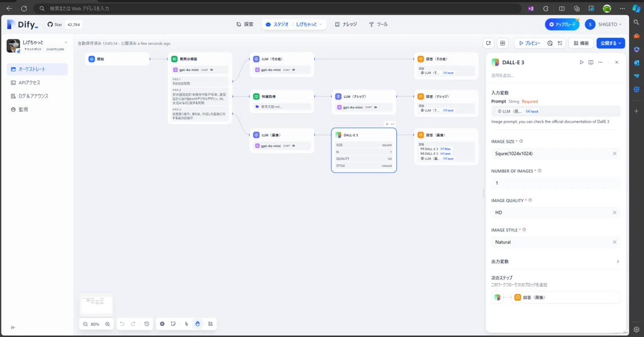Zoom out the workflow canvas
Screen dimensions: 644x337
(x=86, y=324)
